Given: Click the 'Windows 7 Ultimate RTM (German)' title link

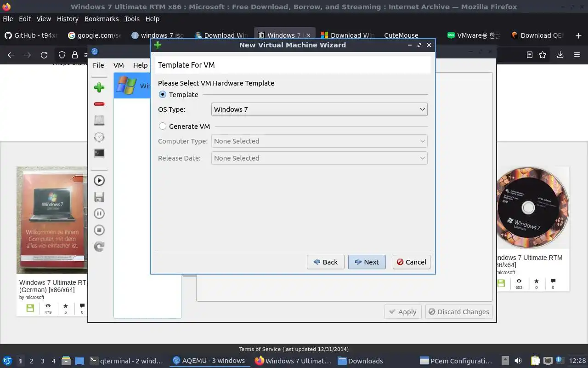Looking at the screenshot, I should tap(53, 286).
